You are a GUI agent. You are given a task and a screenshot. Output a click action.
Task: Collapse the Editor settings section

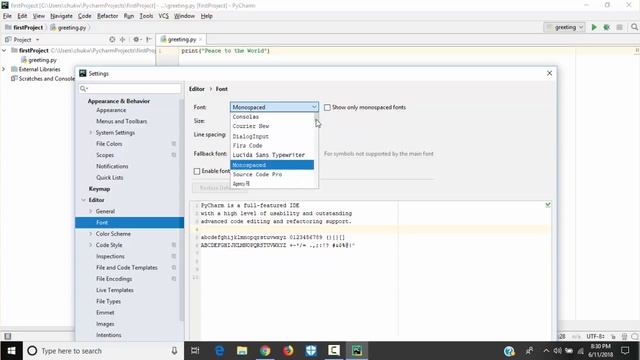[x=83, y=200]
